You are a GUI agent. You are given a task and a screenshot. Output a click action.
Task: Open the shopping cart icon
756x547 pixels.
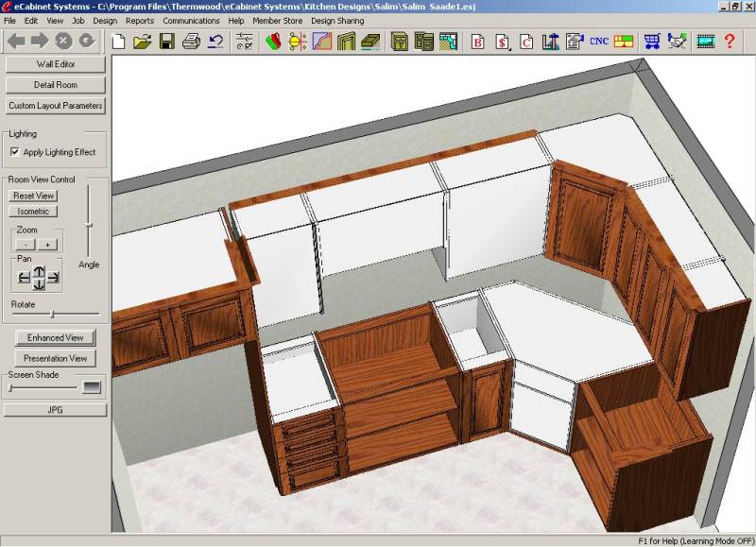click(652, 42)
